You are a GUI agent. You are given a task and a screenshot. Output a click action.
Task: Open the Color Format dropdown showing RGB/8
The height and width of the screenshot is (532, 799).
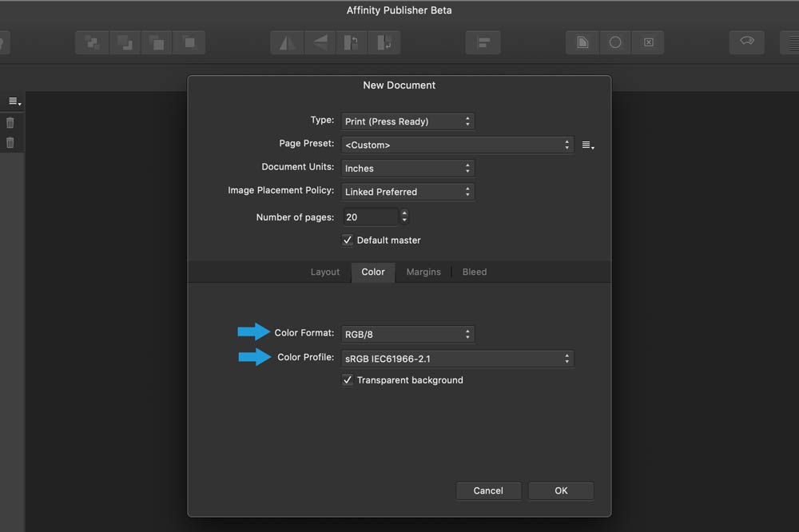(x=407, y=334)
